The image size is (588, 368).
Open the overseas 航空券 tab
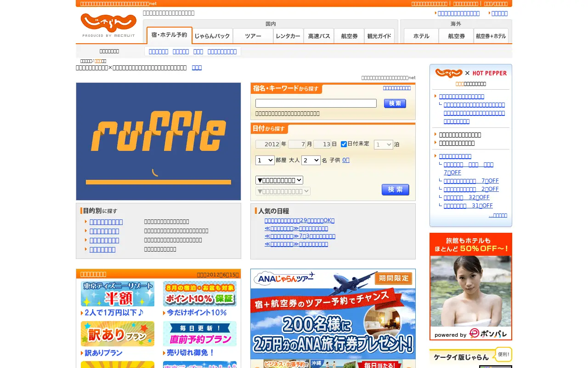tap(456, 36)
